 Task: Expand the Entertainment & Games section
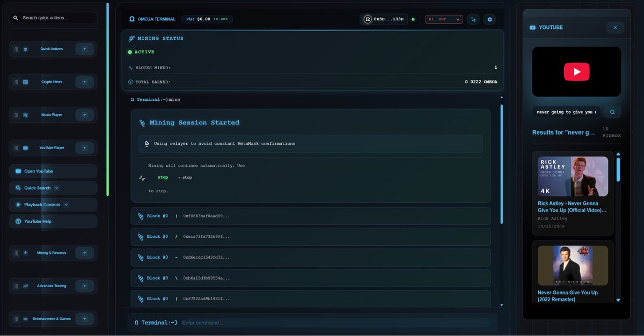pos(84,319)
